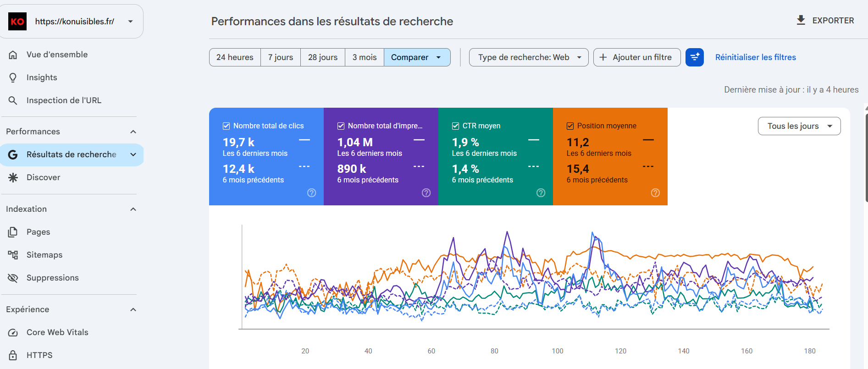Click the Inspection de l'URL magnifier icon

13,100
